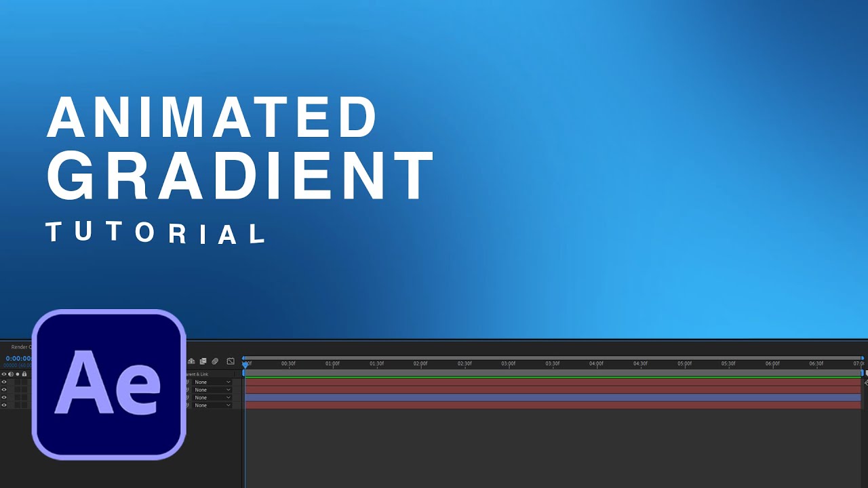
Task: Move playhead to 00:30f on the ruler
Action: pos(288,363)
